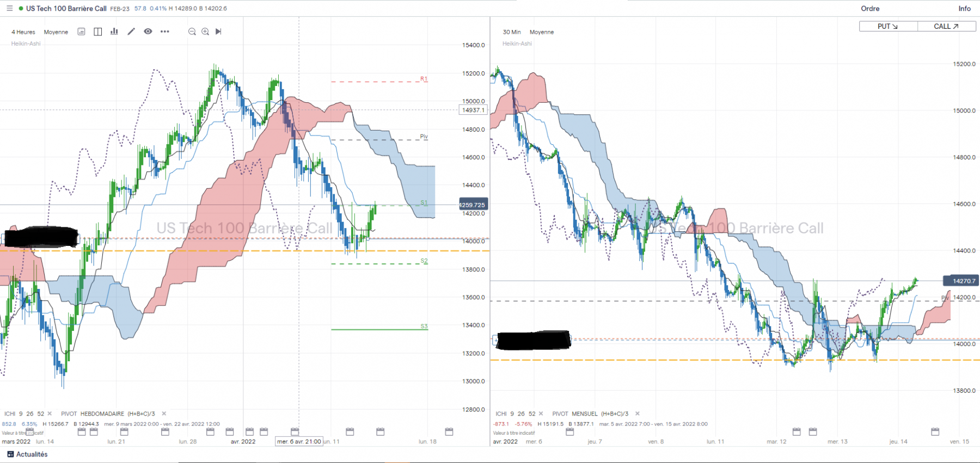Zoom out the left chart

point(192,32)
